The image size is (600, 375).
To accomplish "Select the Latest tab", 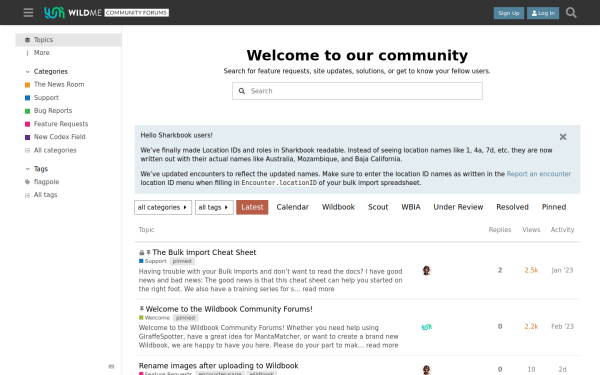I will [x=252, y=207].
